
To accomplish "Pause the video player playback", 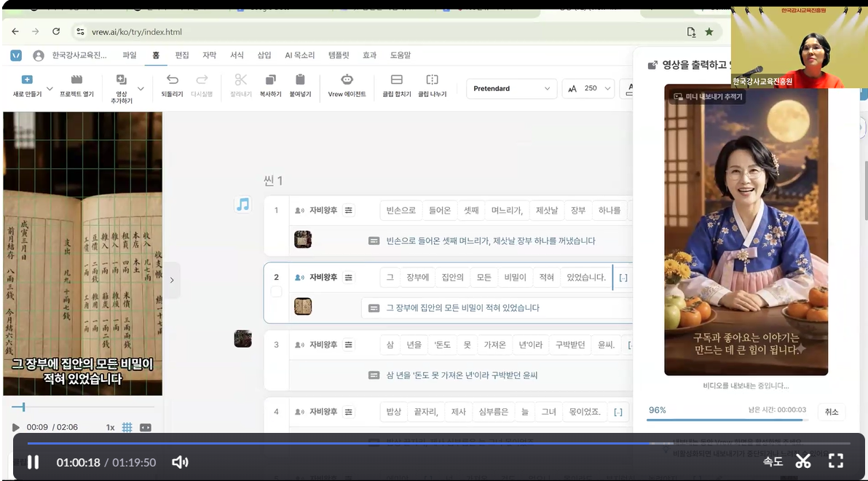I will click(x=33, y=462).
